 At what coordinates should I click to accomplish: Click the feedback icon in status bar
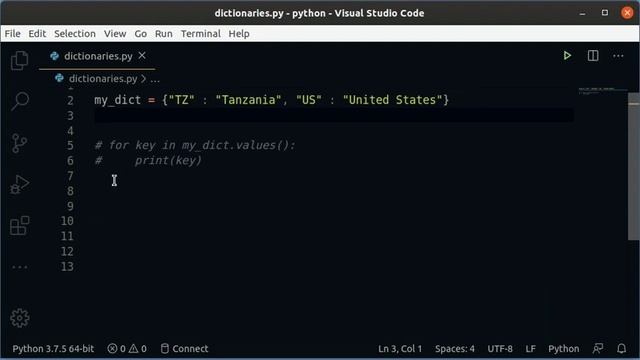pyautogui.click(x=598, y=349)
